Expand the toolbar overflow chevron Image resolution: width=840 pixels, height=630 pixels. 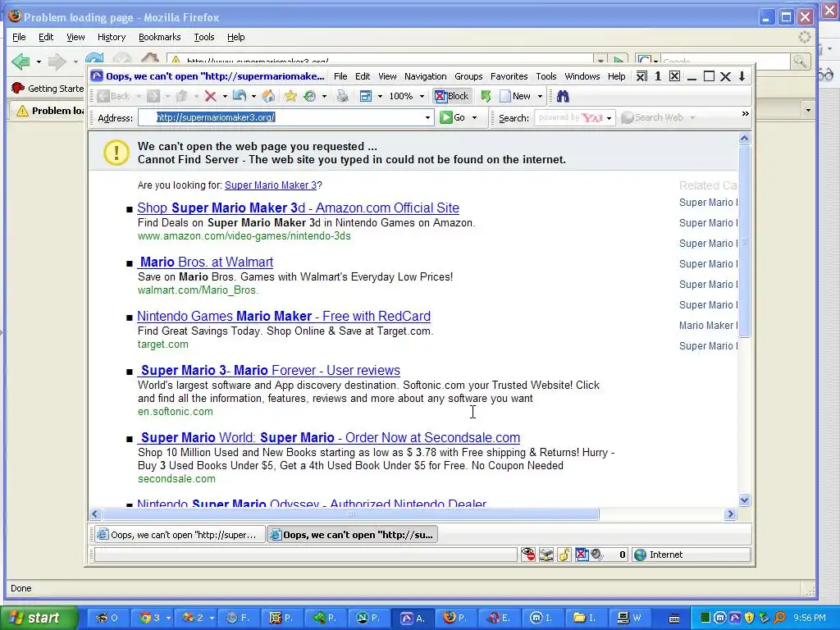tap(745, 113)
